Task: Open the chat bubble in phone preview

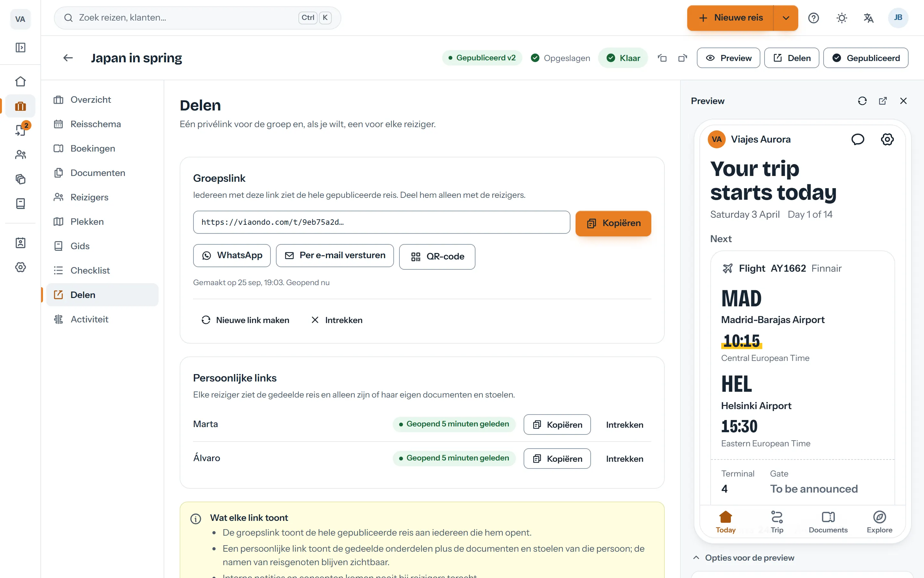Action: [x=858, y=139]
